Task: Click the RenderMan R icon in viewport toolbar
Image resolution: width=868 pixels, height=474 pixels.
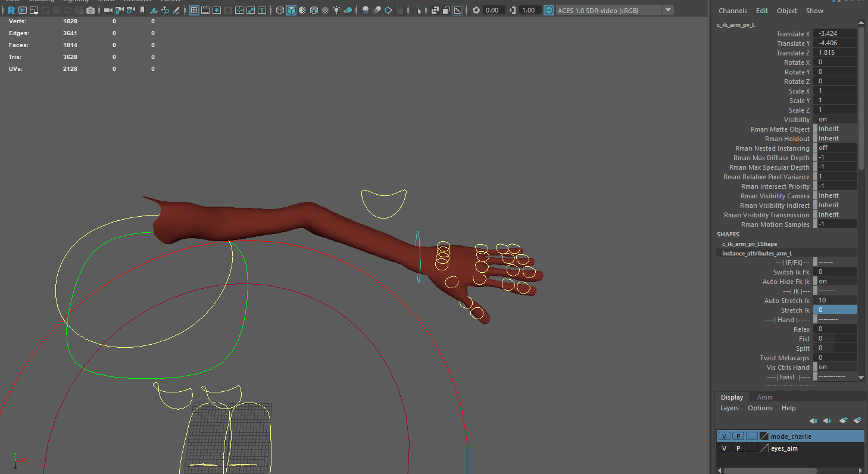Action: pyautogui.click(x=11, y=10)
